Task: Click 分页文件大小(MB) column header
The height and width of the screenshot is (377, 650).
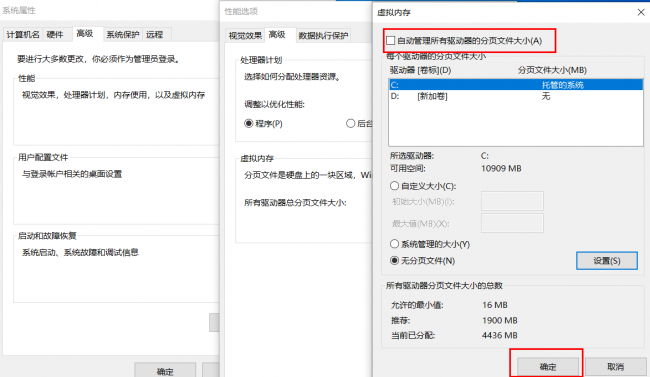Action: pos(552,70)
